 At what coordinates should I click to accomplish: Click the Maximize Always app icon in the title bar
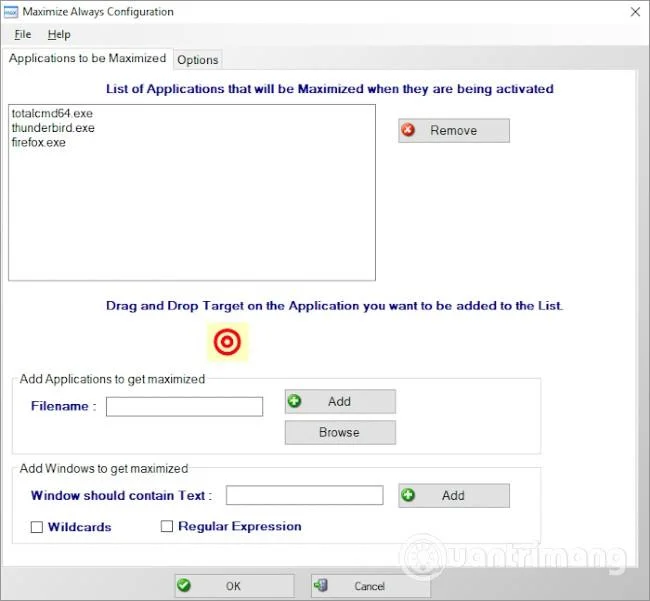10,12
